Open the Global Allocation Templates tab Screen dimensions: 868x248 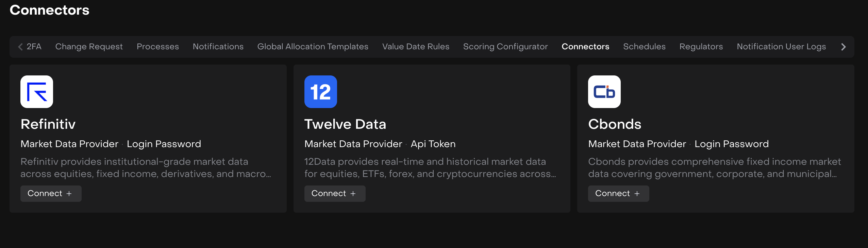pyautogui.click(x=313, y=47)
